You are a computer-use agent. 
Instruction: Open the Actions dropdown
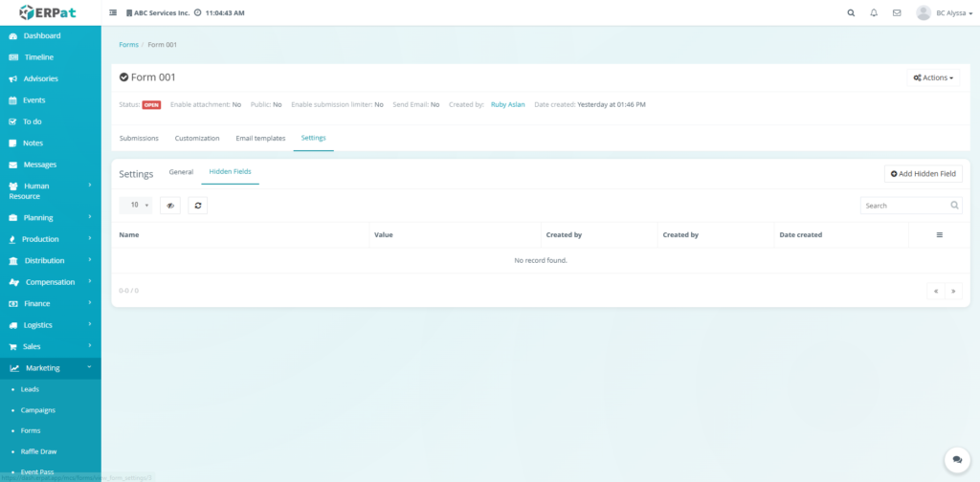[933, 77]
